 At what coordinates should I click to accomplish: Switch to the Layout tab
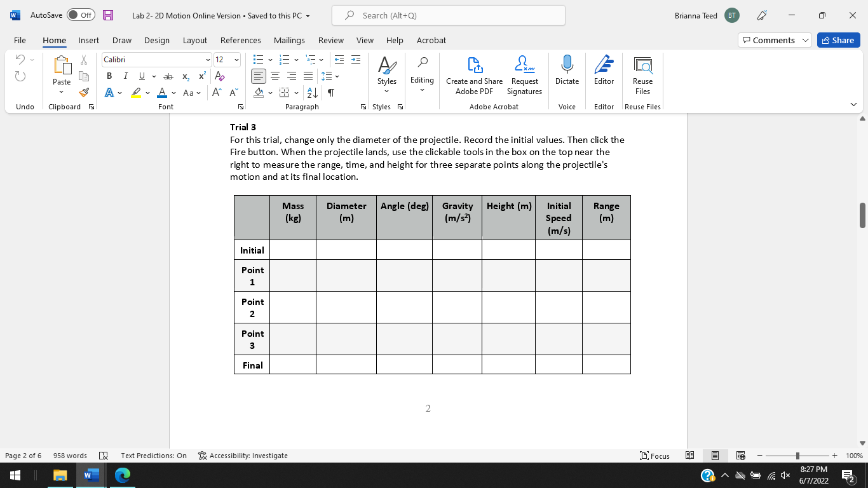coord(195,40)
